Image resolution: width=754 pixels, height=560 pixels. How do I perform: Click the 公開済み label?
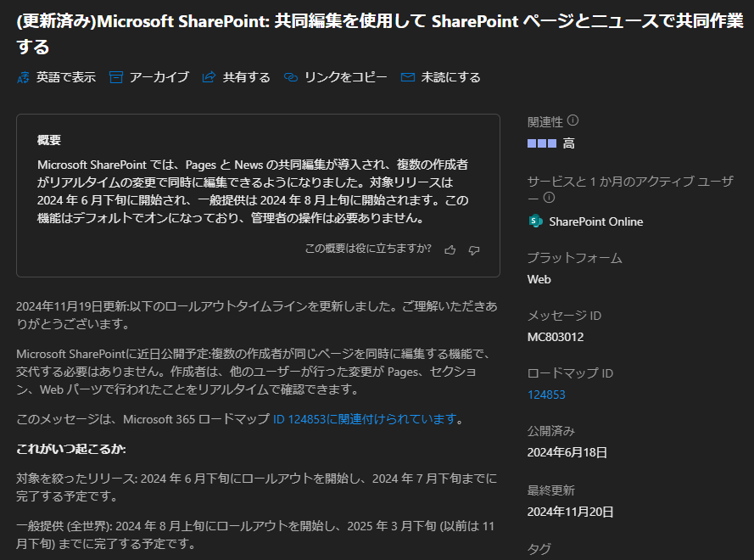point(551,431)
